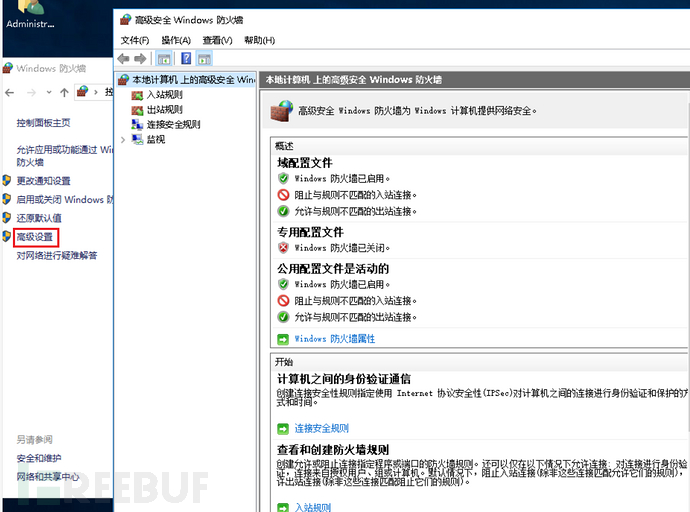
Task: Open 安全和维护 link under 另请参阅
Action: point(39,458)
